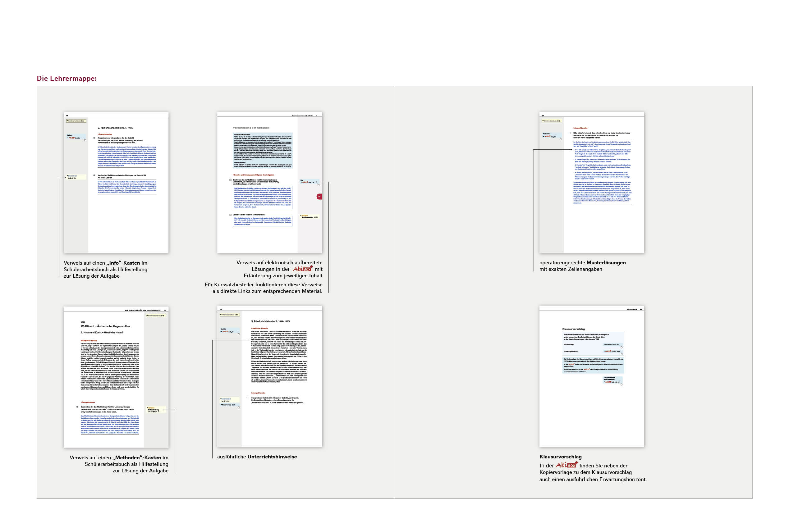Click the 'Die Lehrermappe:' heading

[67, 78]
